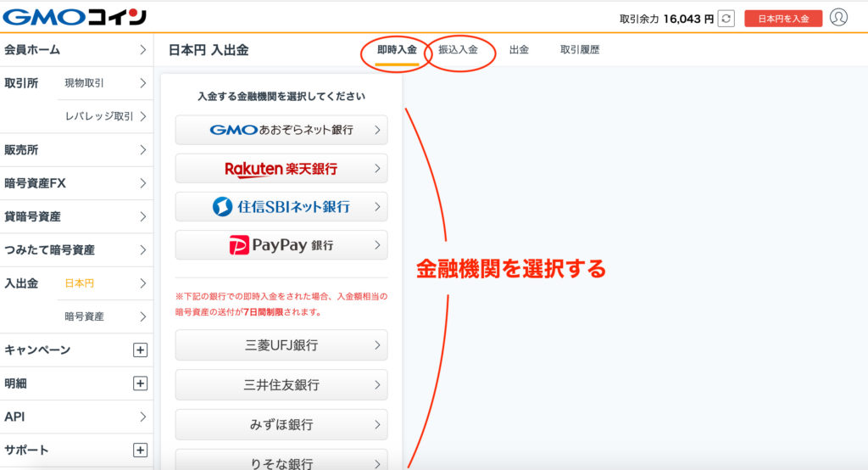
Task: Open つみたて暗号資産 menu item
Action: click(x=76, y=250)
